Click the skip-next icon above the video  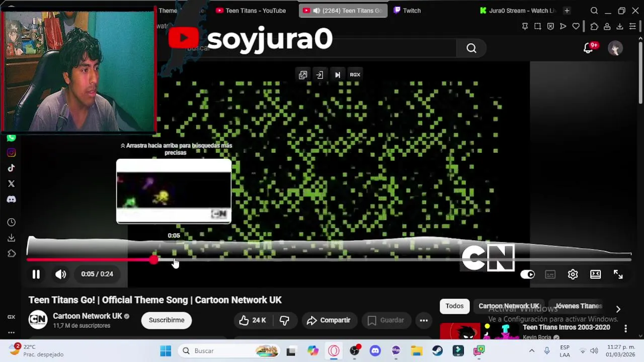click(338, 75)
